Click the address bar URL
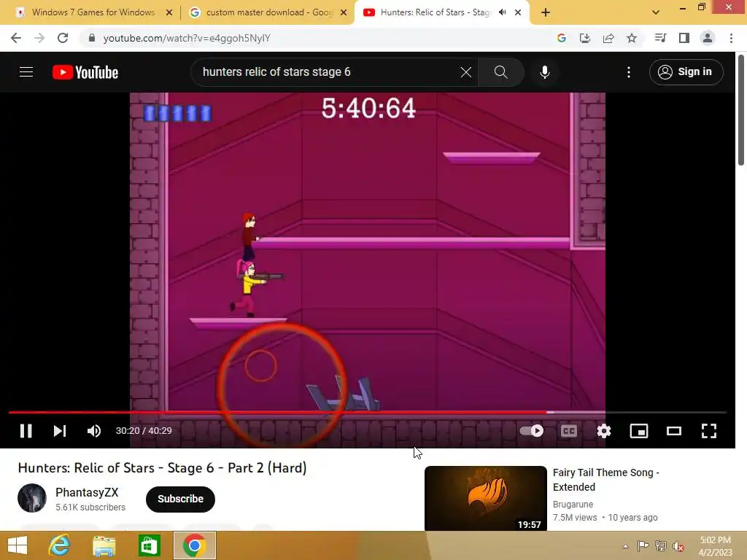 [x=187, y=38]
